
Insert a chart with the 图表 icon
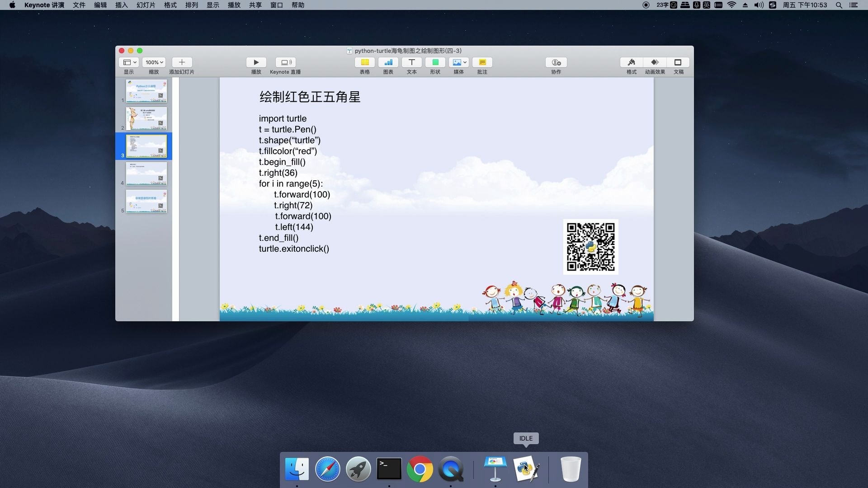[388, 62]
